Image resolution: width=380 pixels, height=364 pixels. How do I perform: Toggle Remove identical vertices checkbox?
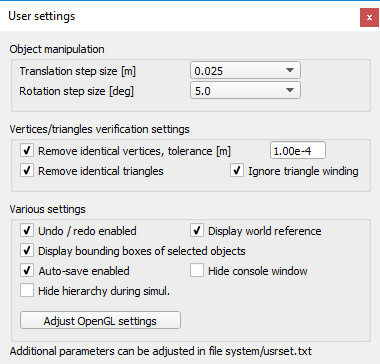click(x=27, y=151)
